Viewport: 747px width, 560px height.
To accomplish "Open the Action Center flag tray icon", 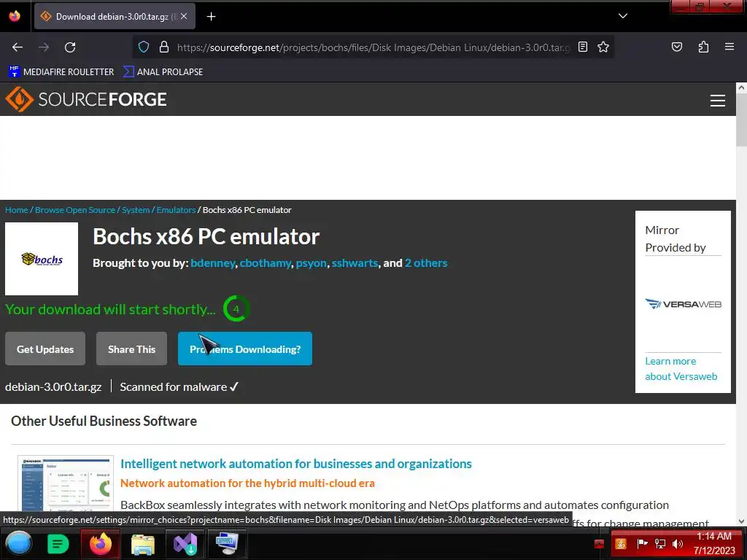I will [x=642, y=543].
